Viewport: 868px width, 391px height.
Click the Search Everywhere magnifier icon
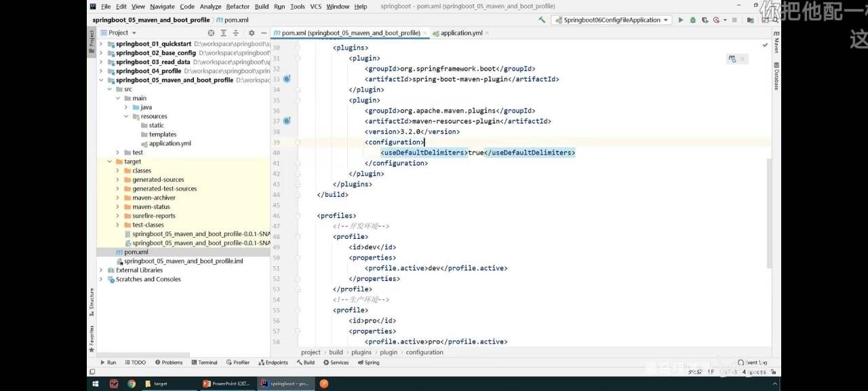[x=776, y=20]
